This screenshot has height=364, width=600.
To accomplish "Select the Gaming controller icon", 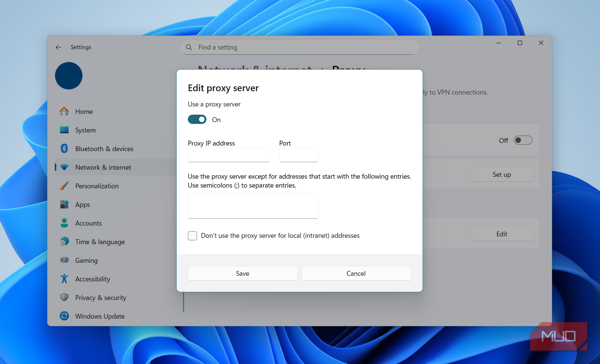I will tap(64, 260).
